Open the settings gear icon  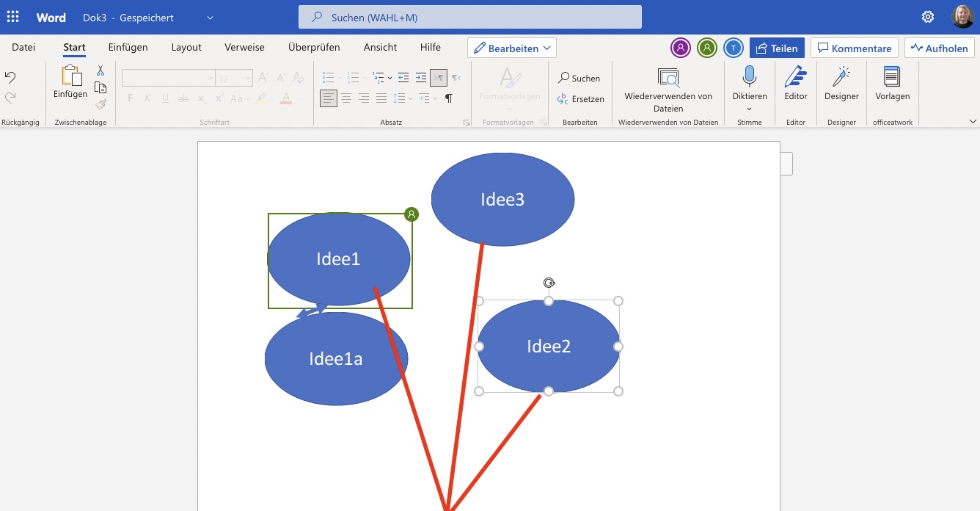[928, 17]
